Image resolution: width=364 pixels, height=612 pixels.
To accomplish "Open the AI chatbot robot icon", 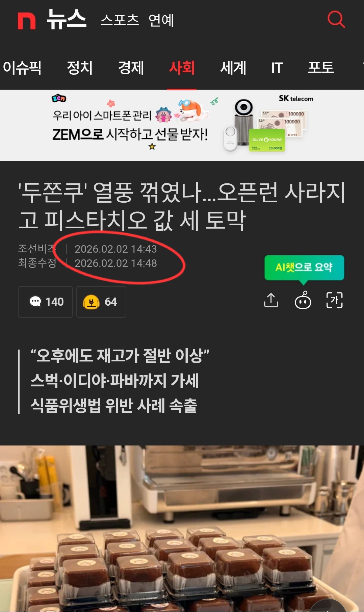I will 303,300.
